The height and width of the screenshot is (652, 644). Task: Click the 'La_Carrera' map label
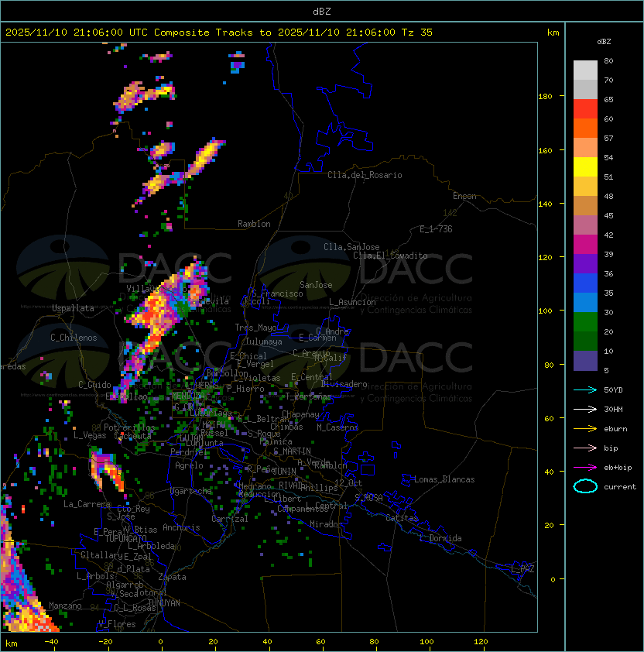click(x=87, y=504)
